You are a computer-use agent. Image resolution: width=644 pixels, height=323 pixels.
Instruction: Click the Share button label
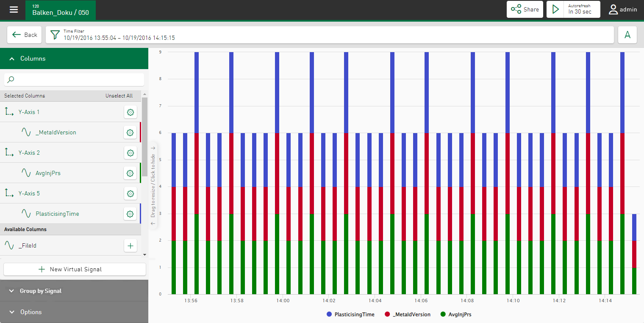pos(531,9)
